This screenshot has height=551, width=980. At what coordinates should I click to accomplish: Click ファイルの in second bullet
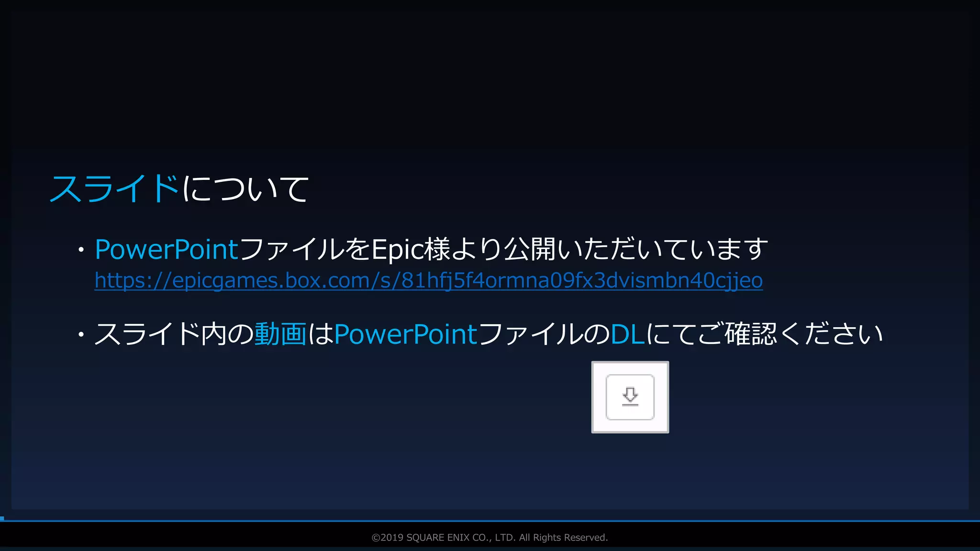click(x=544, y=334)
